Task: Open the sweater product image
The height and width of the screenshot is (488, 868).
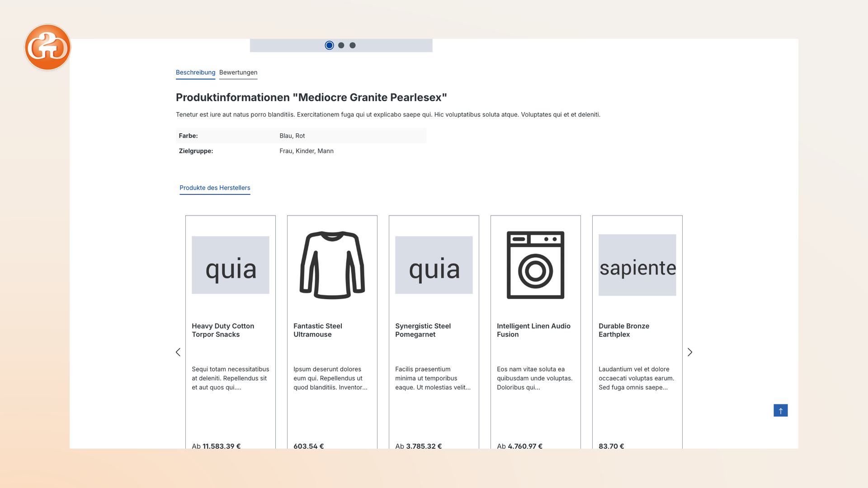Action: pos(332,265)
